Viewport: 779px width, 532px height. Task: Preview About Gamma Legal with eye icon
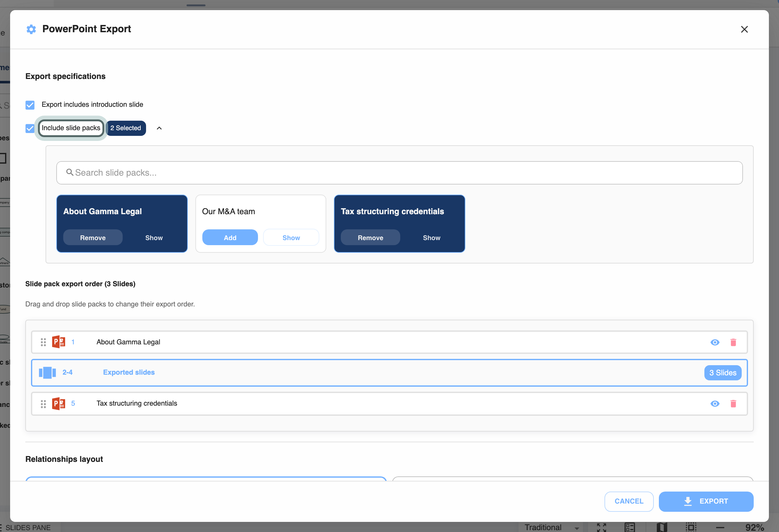click(x=715, y=342)
